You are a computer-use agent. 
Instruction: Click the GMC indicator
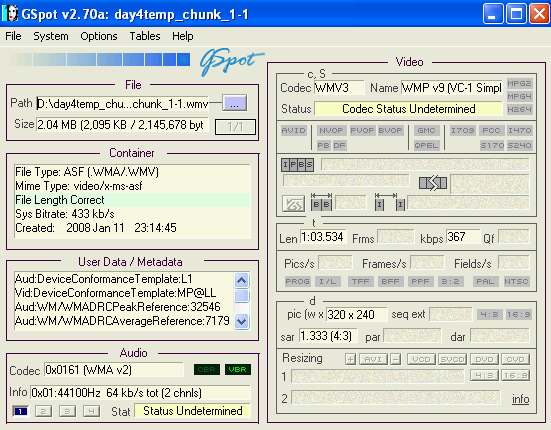(426, 131)
